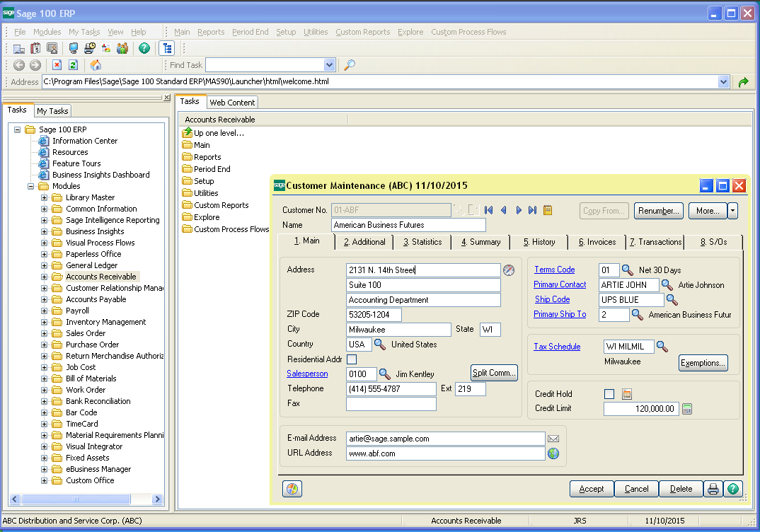Image resolution: width=760 pixels, height=532 pixels.
Task: Toggle the task tree view icon
Action: (x=167, y=48)
